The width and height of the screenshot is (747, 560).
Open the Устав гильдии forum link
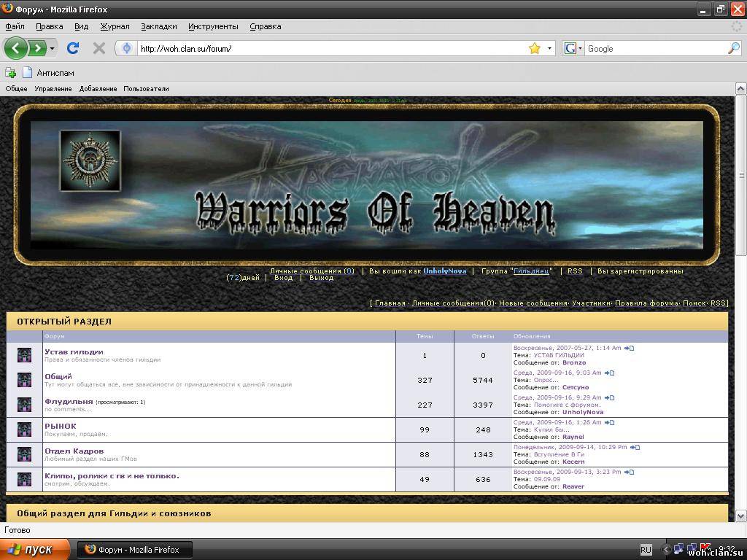(x=74, y=351)
